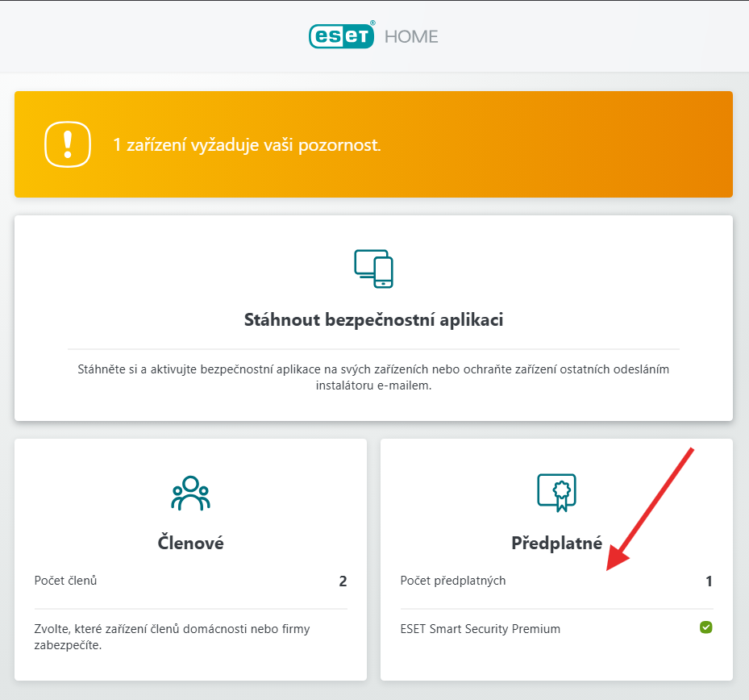Click the green checkmark beside ESET Smart Security Premium

(705, 627)
